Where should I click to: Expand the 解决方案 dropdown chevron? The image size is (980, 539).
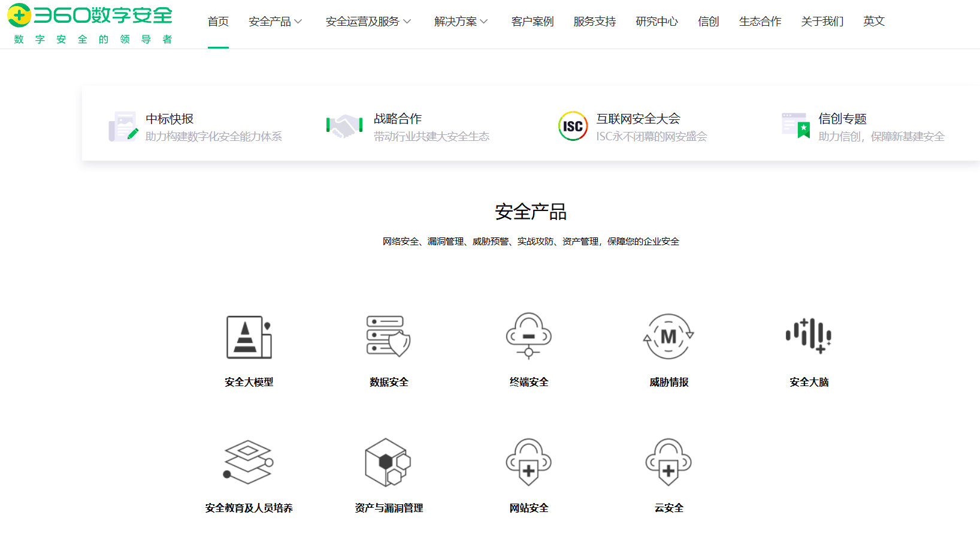(x=484, y=22)
